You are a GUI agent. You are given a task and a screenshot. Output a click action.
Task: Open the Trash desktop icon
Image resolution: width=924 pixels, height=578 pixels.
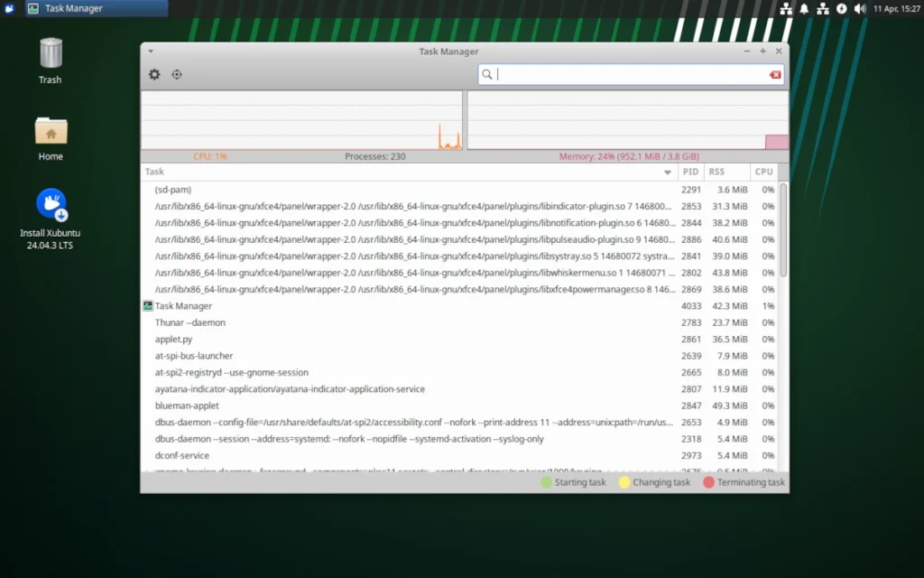click(51, 61)
